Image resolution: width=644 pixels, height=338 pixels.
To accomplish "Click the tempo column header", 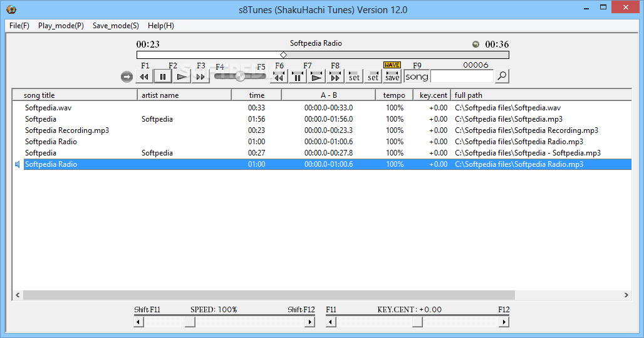I will coord(394,95).
